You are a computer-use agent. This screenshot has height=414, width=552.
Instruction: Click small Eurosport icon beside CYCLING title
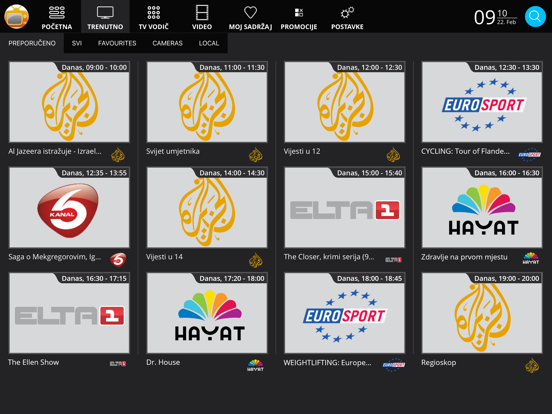tap(530, 155)
